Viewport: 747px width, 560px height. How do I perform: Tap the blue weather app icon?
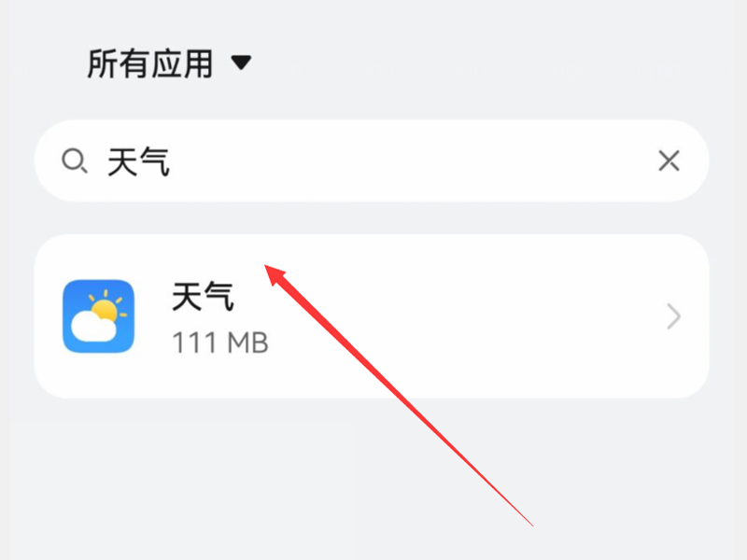click(x=99, y=316)
